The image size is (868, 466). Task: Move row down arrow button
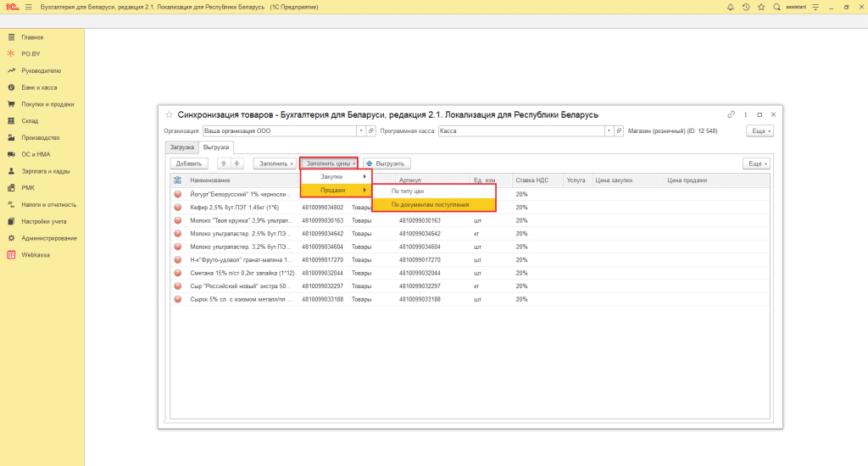(236, 164)
